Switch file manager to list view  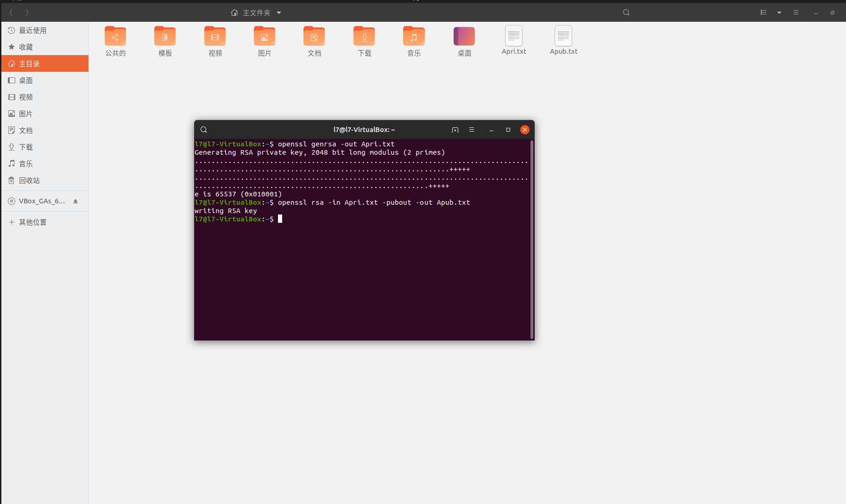tap(764, 13)
